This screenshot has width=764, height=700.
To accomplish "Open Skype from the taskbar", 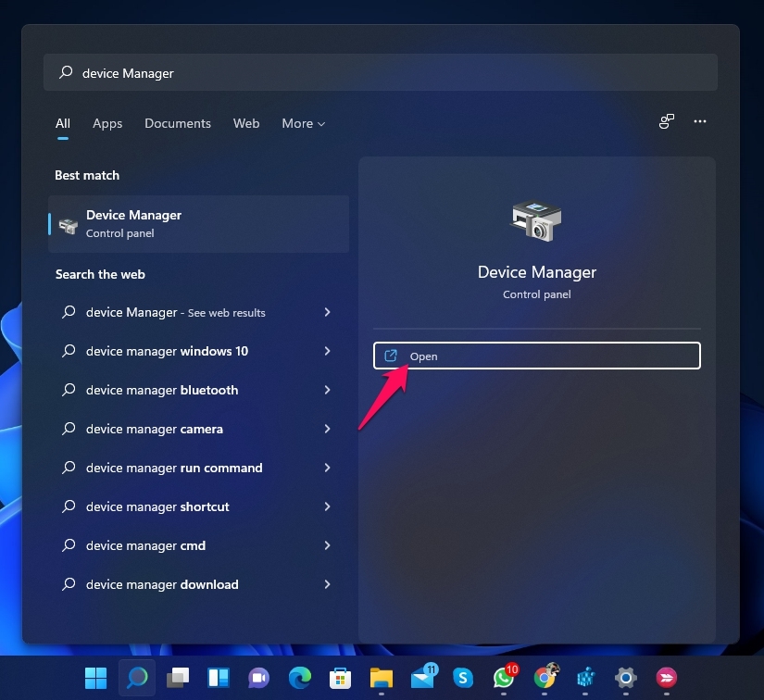I will [x=462, y=678].
